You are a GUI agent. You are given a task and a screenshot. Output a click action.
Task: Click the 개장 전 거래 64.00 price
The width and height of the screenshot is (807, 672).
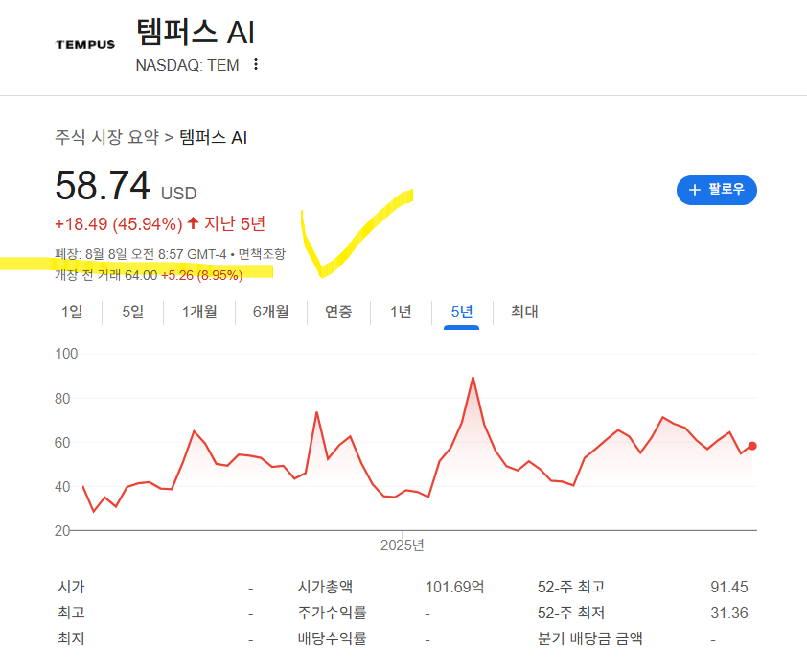pos(106,275)
